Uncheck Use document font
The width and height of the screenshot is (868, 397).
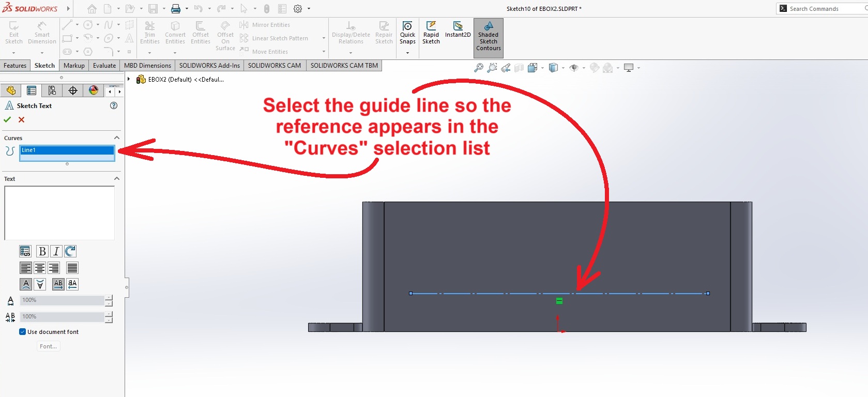click(x=23, y=332)
